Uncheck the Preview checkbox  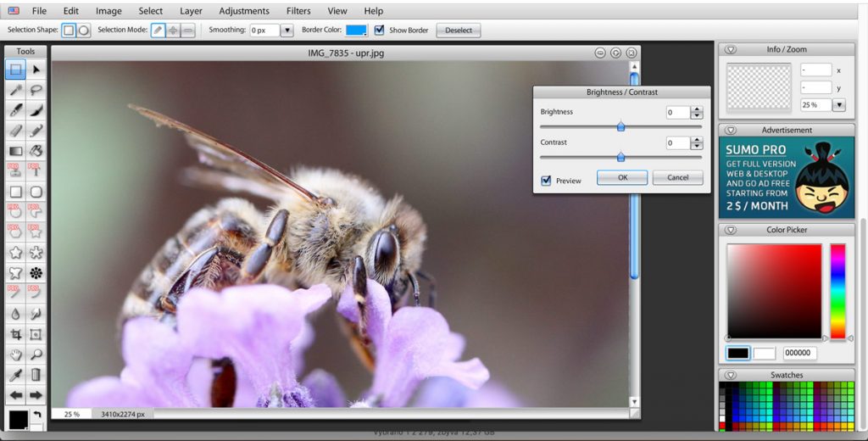coord(546,181)
